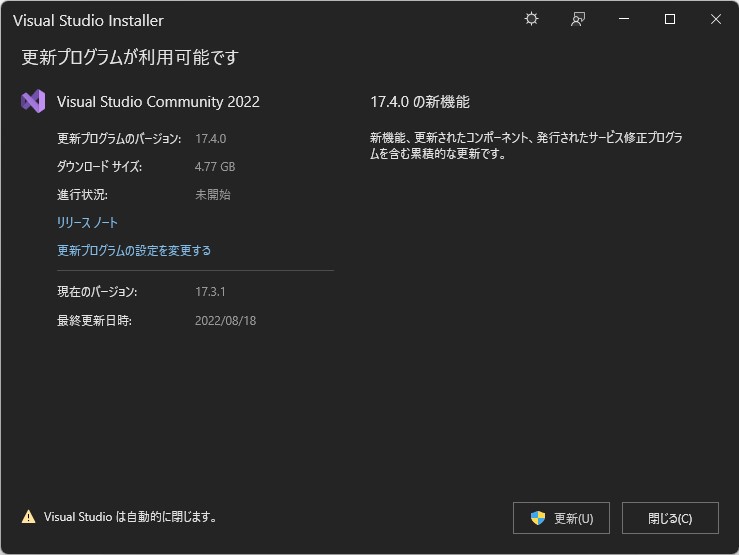Click the Visual Studio Installer window title
Viewport: 739px width, 555px height.
click(x=88, y=20)
